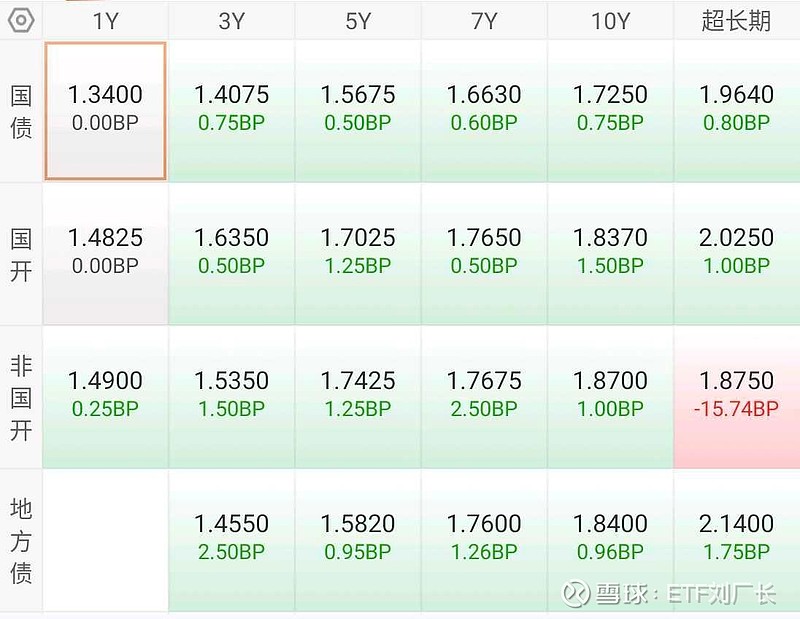Click the red 非国开 超长期 cell 1.8750
The height and width of the screenshot is (619, 800).
(x=737, y=396)
